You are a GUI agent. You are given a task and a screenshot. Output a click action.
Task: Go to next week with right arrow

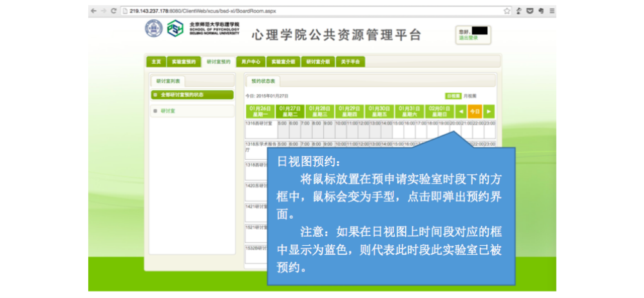point(489,112)
